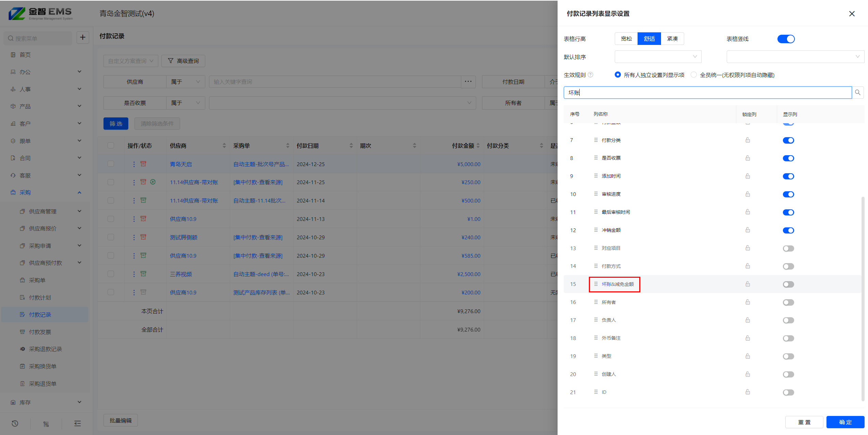This screenshot has width=868, height=435.
Task: Click green circular icon in 11.14供应商 2024-11-25 row
Action: [153, 182]
